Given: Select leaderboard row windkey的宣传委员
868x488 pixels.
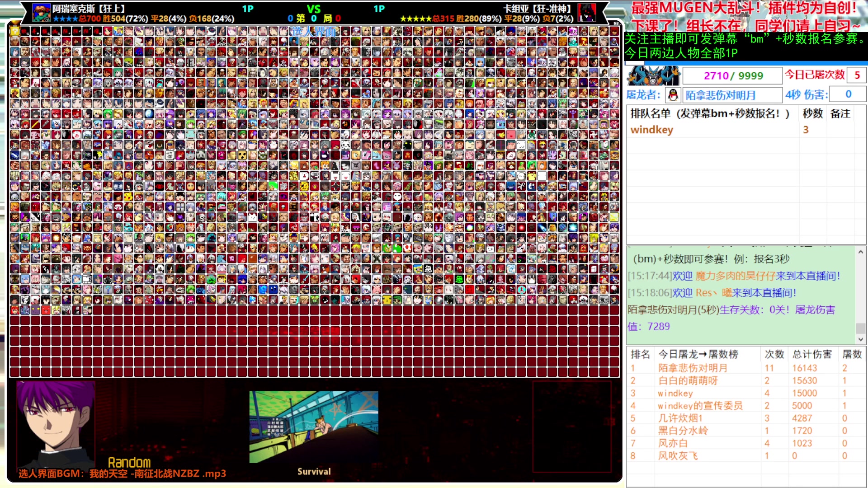Looking at the screenshot, I should pos(746,406).
